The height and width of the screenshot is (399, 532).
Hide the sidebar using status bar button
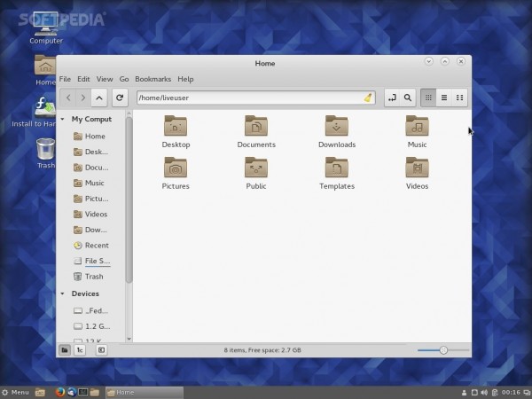[101, 350]
